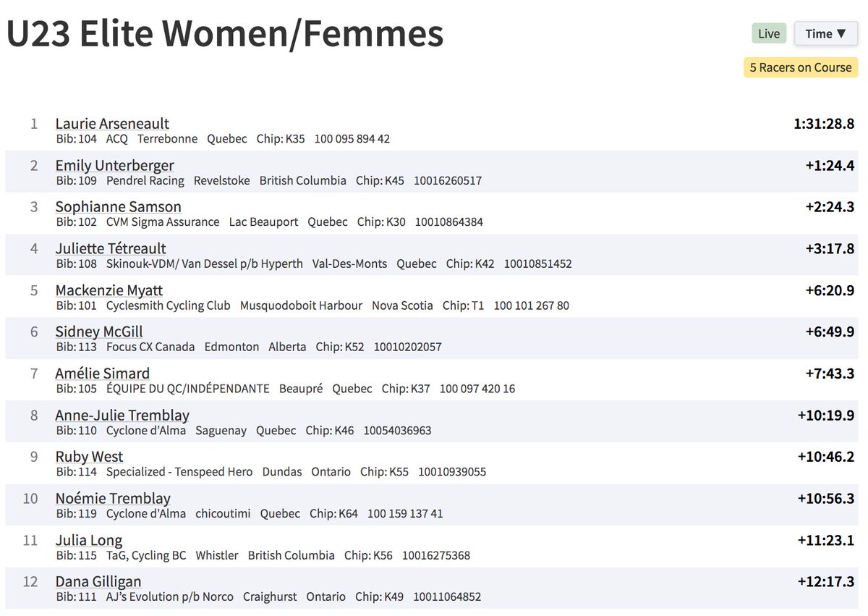The image size is (868, 616).
Task: Click the Pendrel Racing team entry
Action: pos(147,180)
